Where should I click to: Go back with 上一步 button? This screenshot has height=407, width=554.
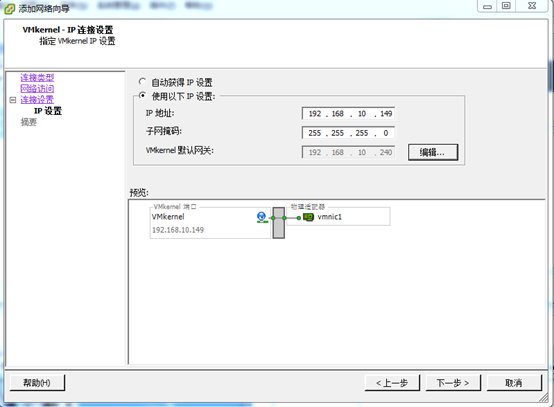tap(392, 383)
